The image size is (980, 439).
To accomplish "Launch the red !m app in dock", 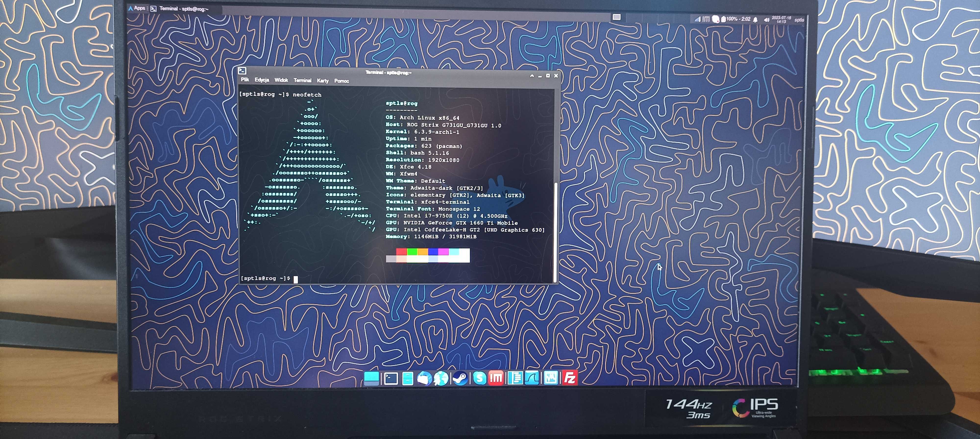I will tap(496, 378).
